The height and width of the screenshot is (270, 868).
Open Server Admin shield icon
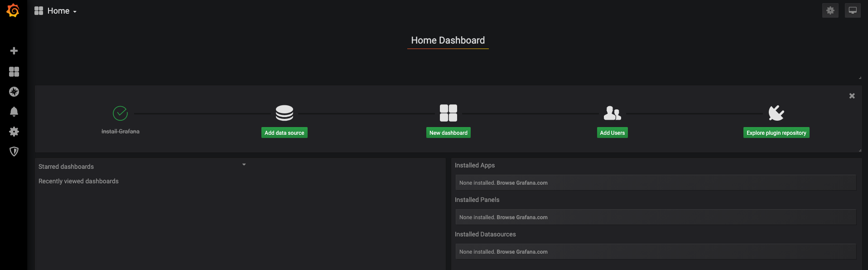click(14, 152)
